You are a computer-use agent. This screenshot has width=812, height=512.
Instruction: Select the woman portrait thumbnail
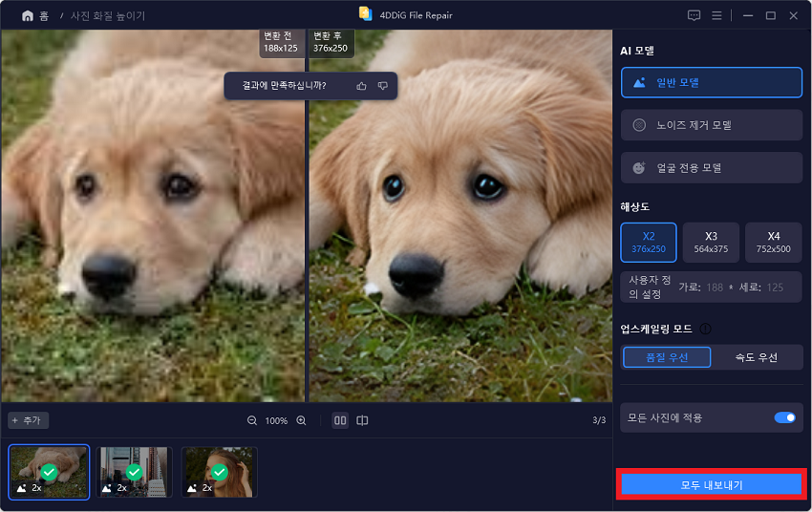coord(219,472)
